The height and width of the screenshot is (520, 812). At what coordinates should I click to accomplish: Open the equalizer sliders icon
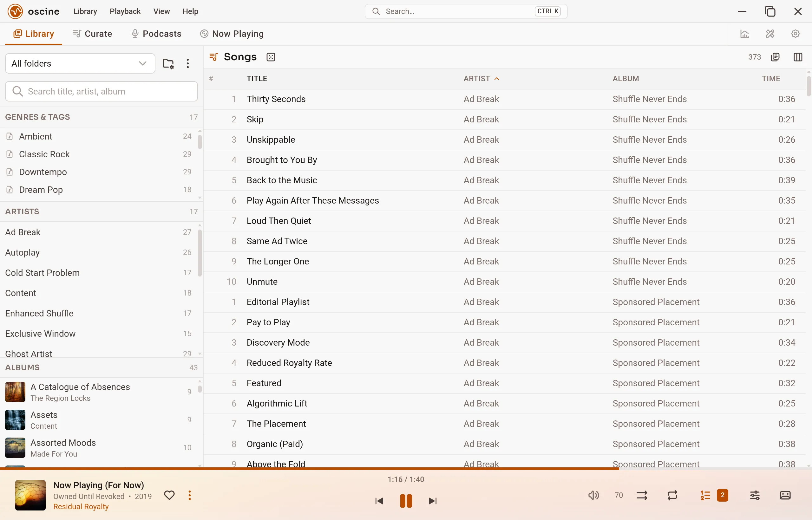(755, 495)
